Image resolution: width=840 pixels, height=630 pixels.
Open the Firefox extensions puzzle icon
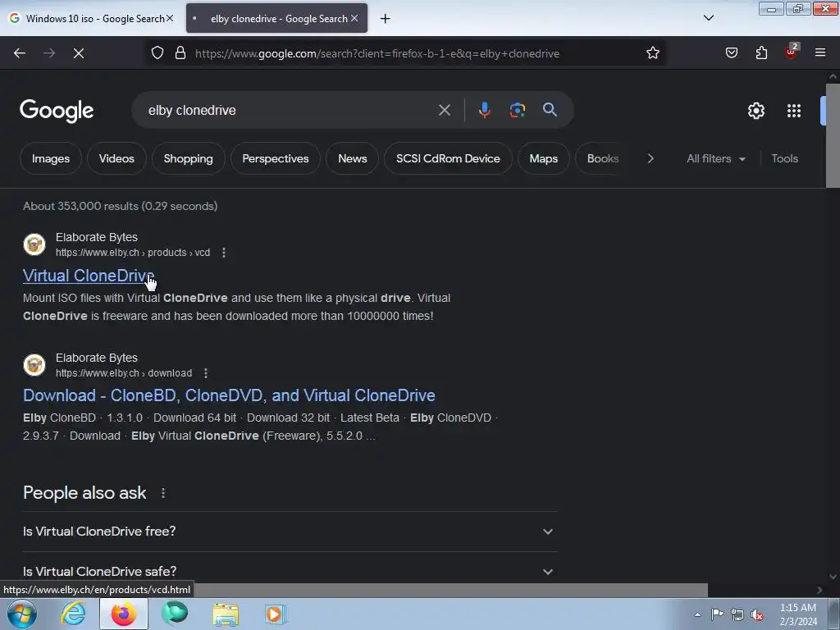(x=761, y=53)
